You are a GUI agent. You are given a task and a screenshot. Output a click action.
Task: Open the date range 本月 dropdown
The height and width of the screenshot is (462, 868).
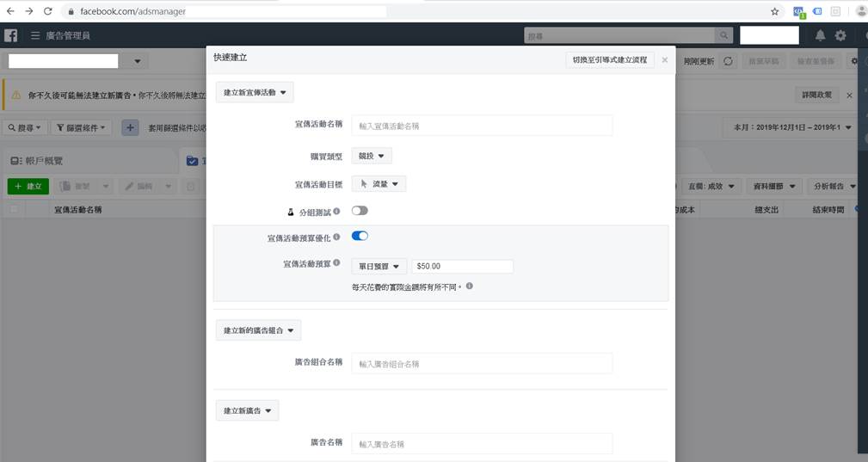[791, 128]
